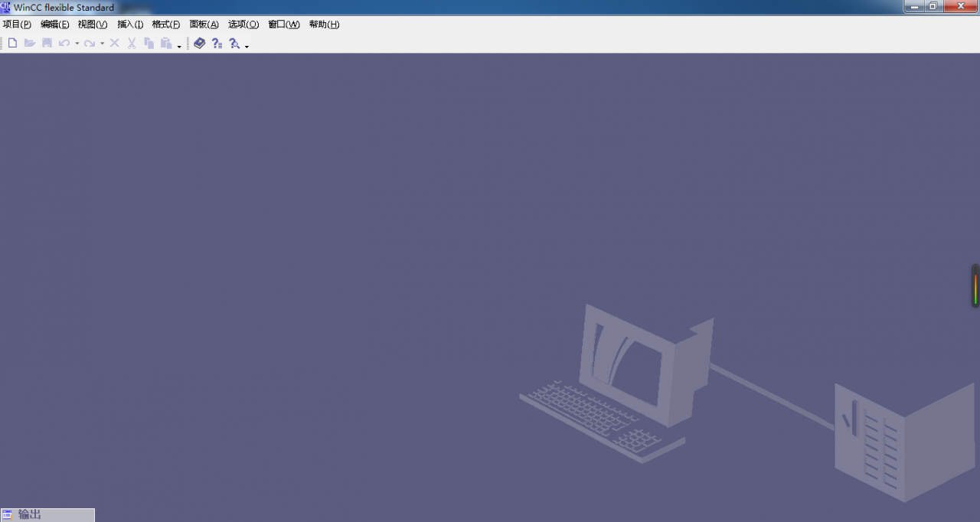Open the help contents book icon

200,44
